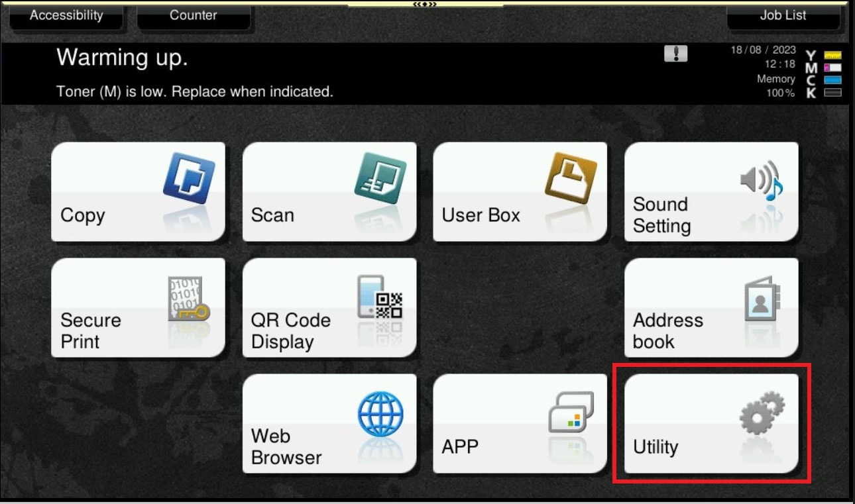The width and height of the screenshot is (855, 504).
Task: Tap the exclamation warning indicator icon
Action: click(675, 54)
